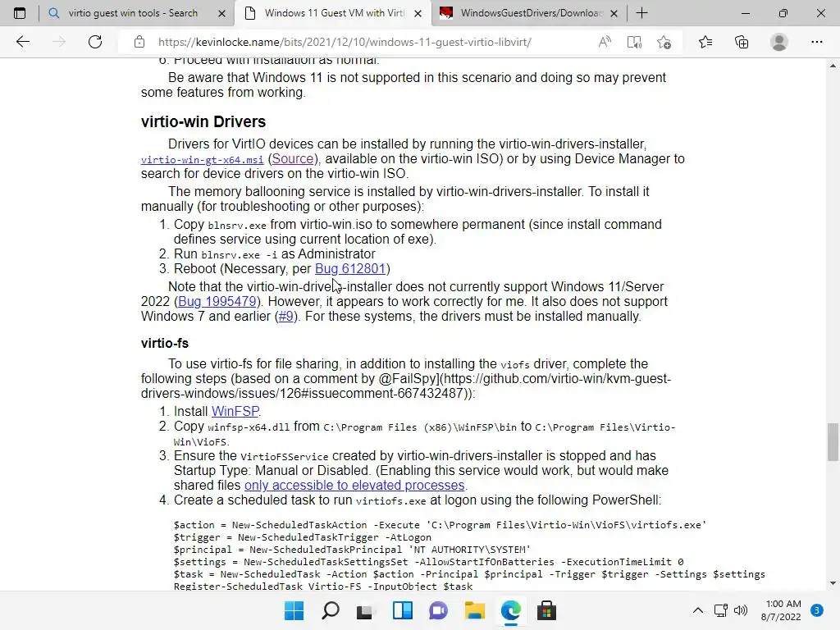The width and height of the screenshot is (840, 630).
Task: Add this page to favorites
Action: 664,42
